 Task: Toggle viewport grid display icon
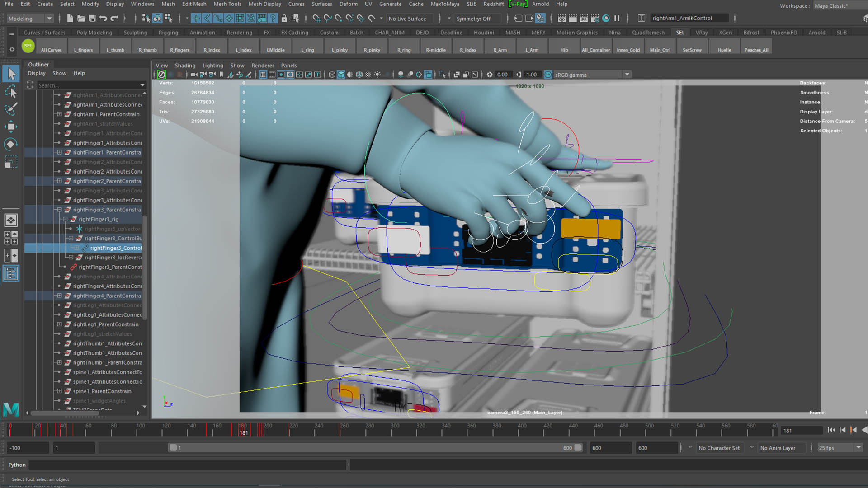point(263,75)
